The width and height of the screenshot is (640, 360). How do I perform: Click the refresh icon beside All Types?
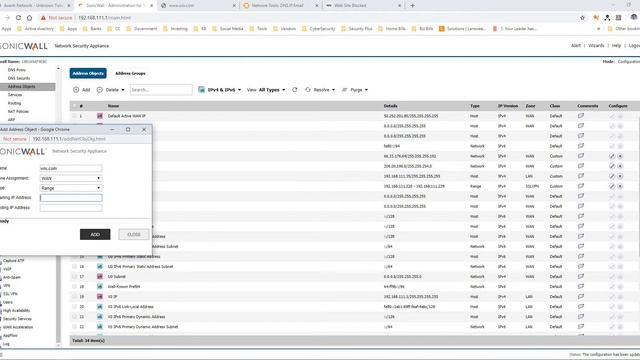coord(295,90)
